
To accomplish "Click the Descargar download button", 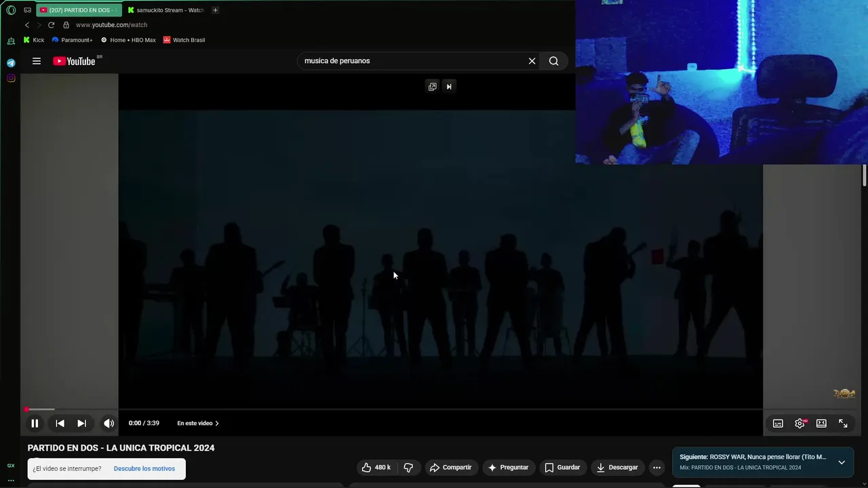I will point(617,467).
